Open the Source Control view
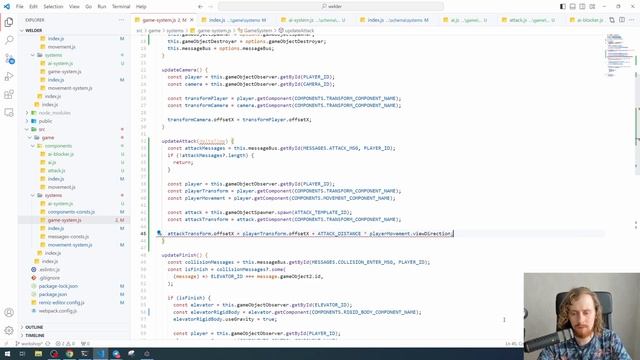 point(9,58)
